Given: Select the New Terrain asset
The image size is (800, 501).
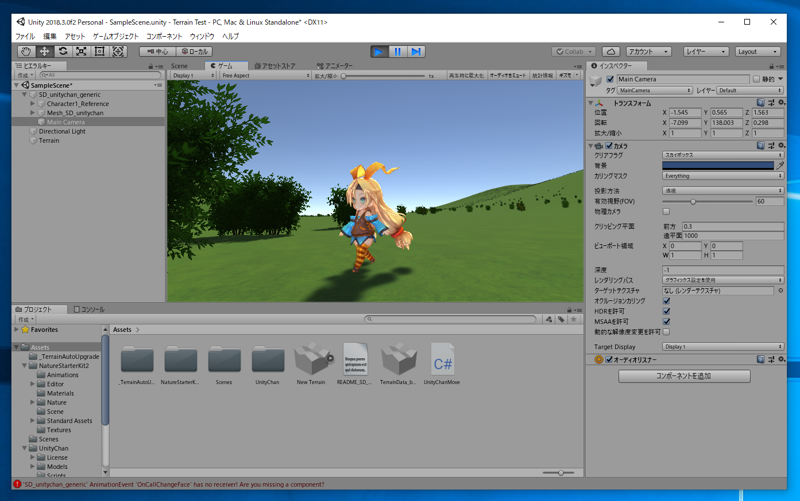Looking at the screenshot, I should click(311, 364).
